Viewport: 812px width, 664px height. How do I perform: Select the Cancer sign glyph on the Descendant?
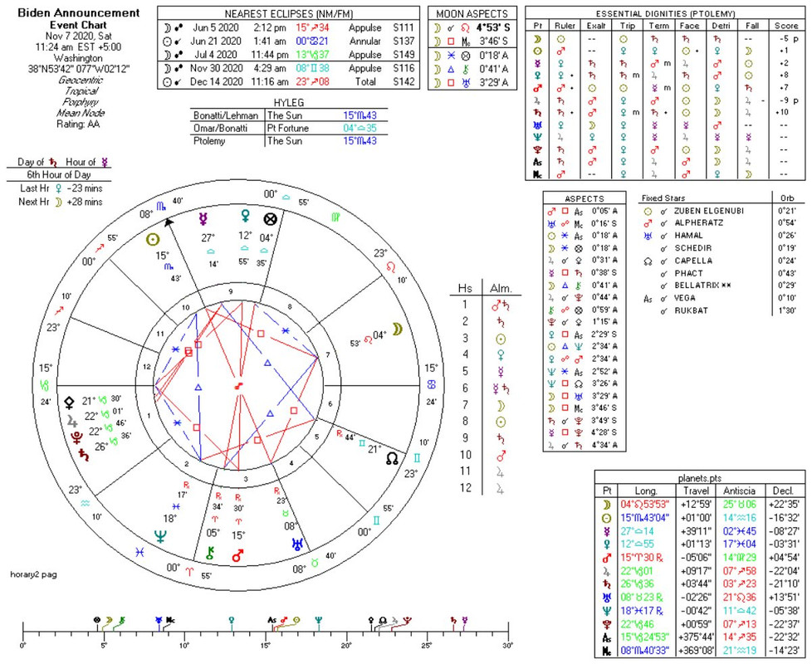(x=432, y=384)
